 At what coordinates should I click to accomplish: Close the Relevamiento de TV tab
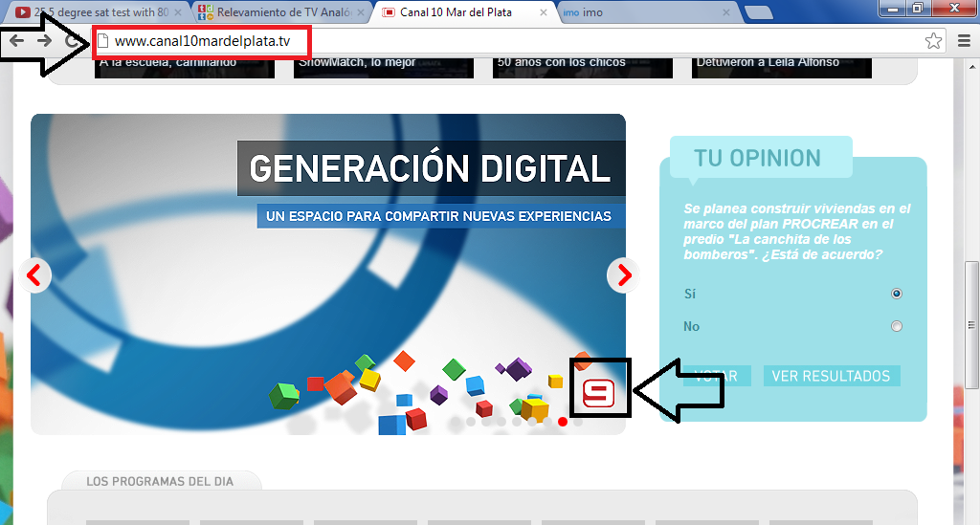click(x=361, y=12)
